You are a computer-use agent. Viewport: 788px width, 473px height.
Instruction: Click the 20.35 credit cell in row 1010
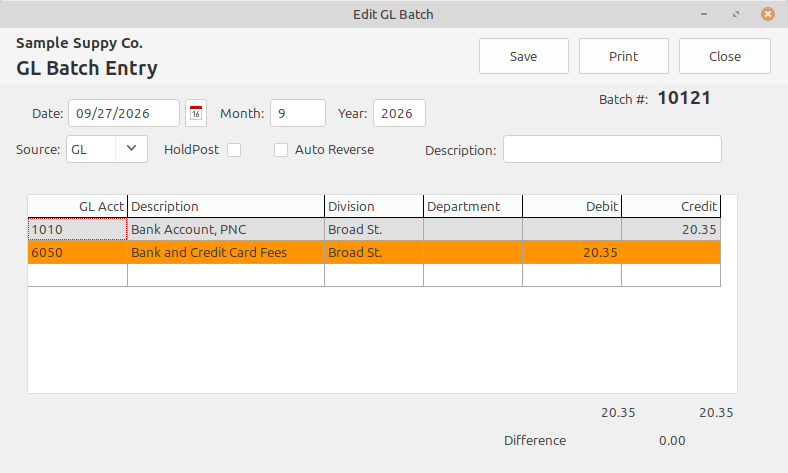click(671, 229)
